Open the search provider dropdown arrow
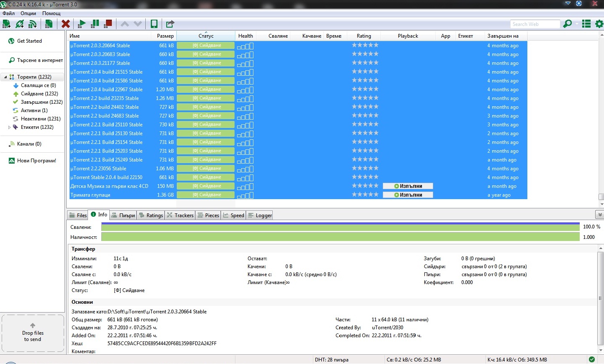 [x=577, y=24]
